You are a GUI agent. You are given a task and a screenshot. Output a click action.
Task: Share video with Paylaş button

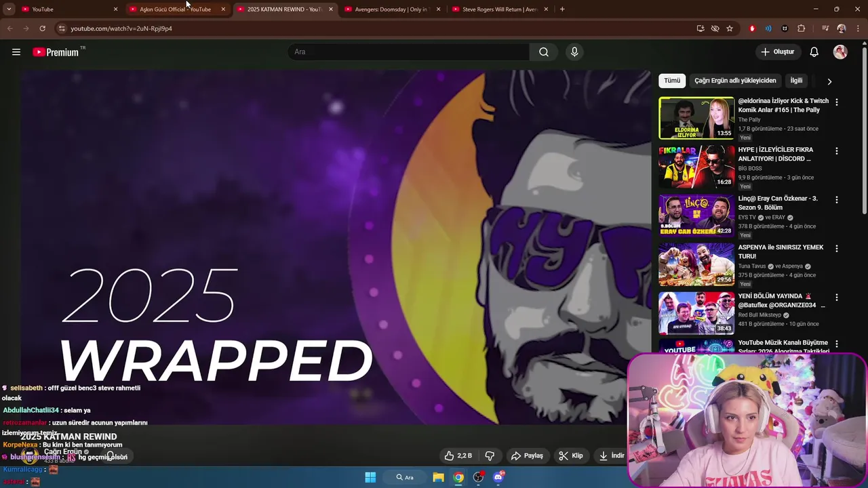527,455
